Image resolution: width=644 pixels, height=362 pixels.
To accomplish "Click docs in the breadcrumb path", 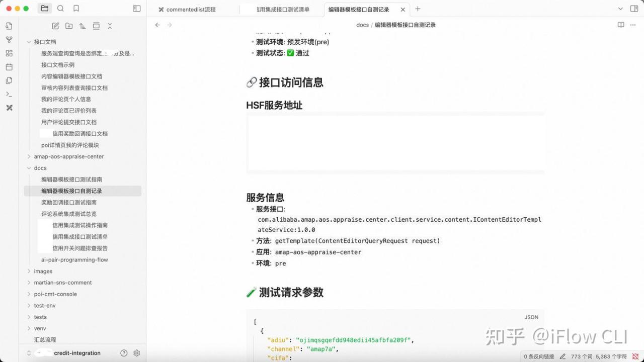I will click(362, 25).
